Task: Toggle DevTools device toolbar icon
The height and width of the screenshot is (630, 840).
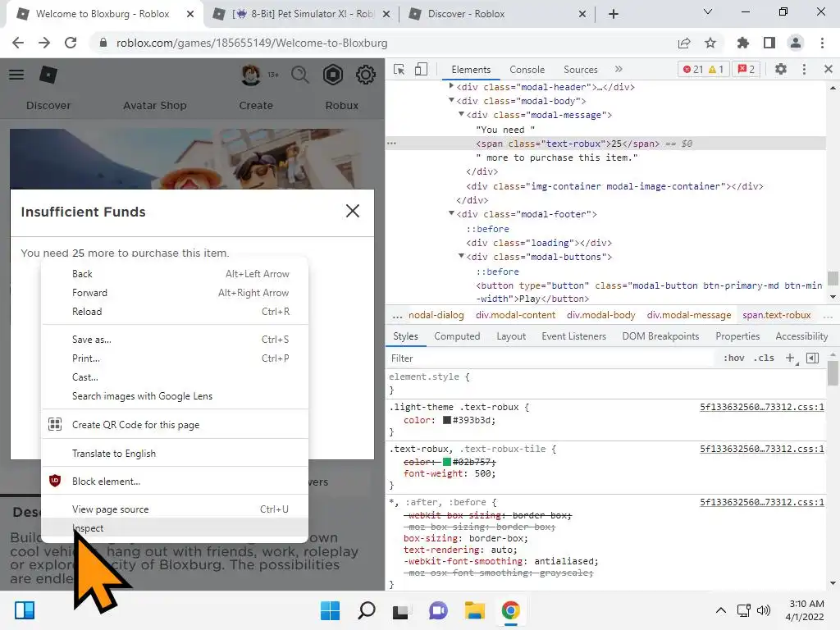Action: coord(422,69)
